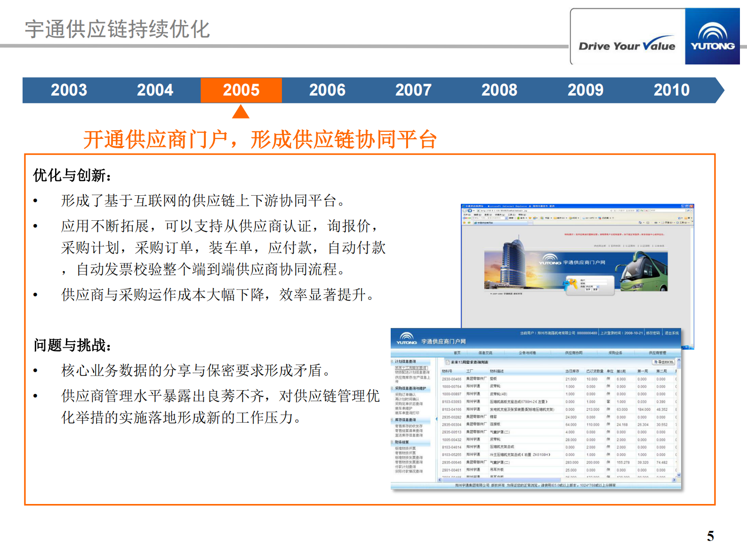
Task: Collapse the 库存信息查询 sidebar section
Action: (x=392, y=420)
